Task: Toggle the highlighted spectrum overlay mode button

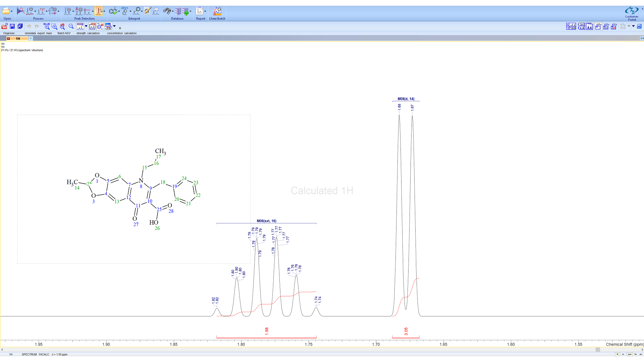Action: (x=598, y=26)
